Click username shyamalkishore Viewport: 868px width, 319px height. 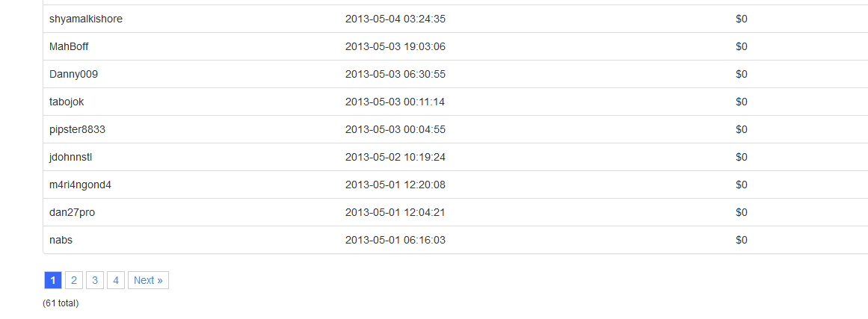(86, 19)
